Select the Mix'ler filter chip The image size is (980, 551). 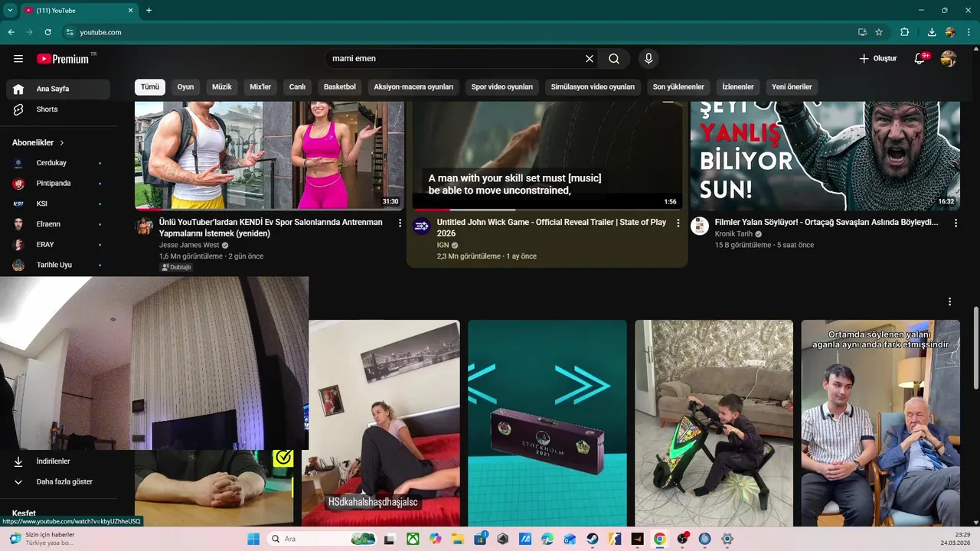point(260,86)
